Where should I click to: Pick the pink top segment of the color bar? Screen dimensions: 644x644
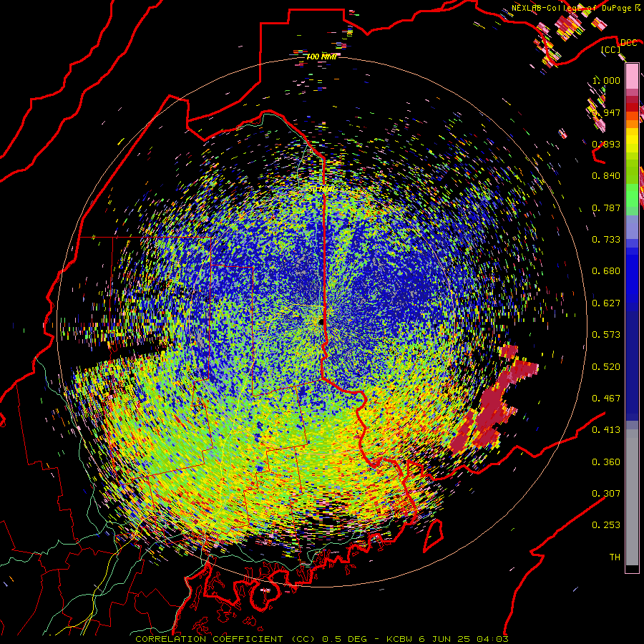632,76
